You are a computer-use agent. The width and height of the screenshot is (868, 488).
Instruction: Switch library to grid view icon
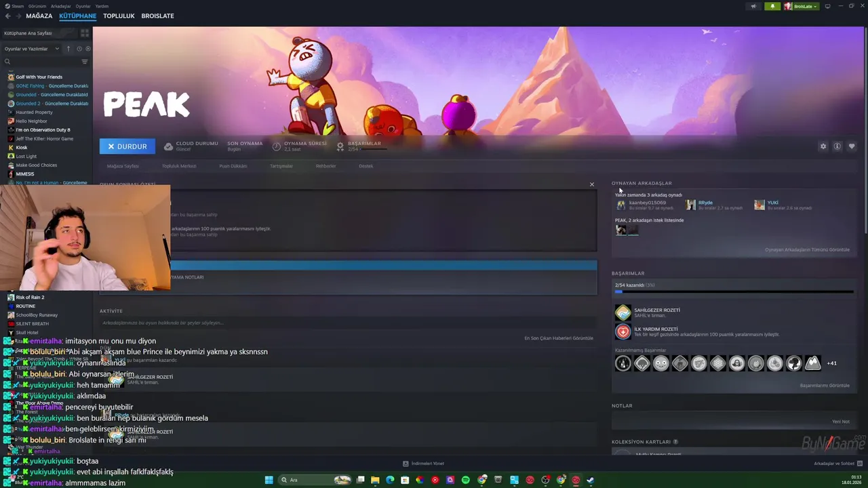click(x=84, y=33)
